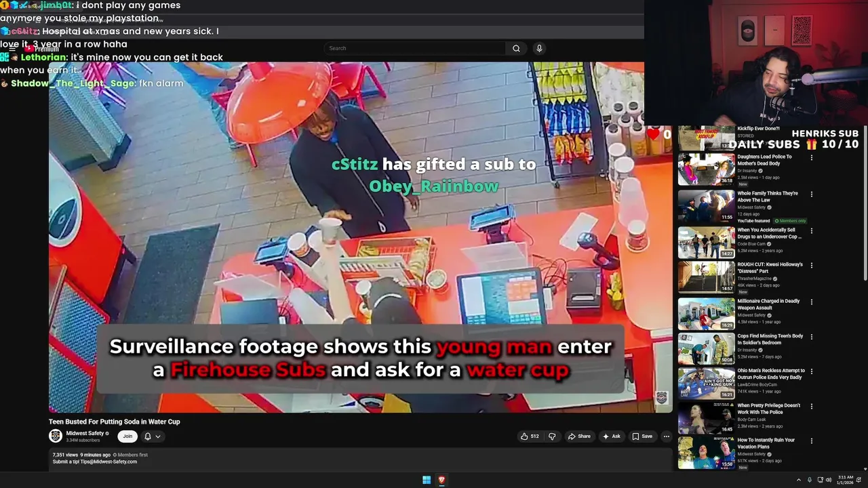
Task: Open Cops Find Missing Teen's Body thumbnail
Action: 706,348
